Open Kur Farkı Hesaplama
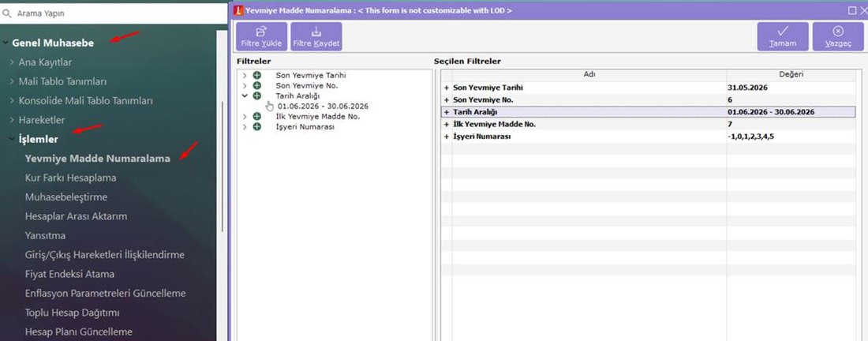Screen dimensions: 868x341 70,178
